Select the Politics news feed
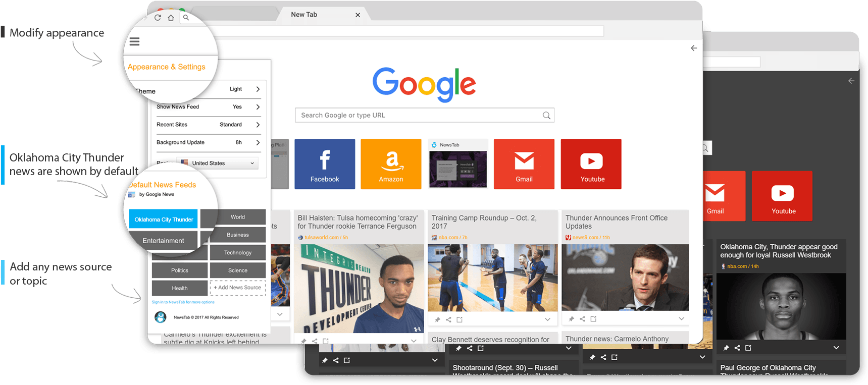This screenshot has height=385, width=868. 180,270
